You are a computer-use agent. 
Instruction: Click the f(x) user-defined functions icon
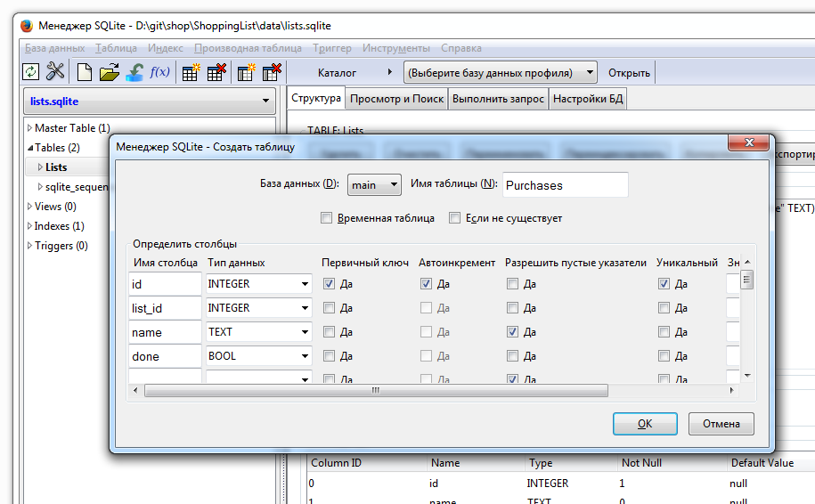point(159,72)
